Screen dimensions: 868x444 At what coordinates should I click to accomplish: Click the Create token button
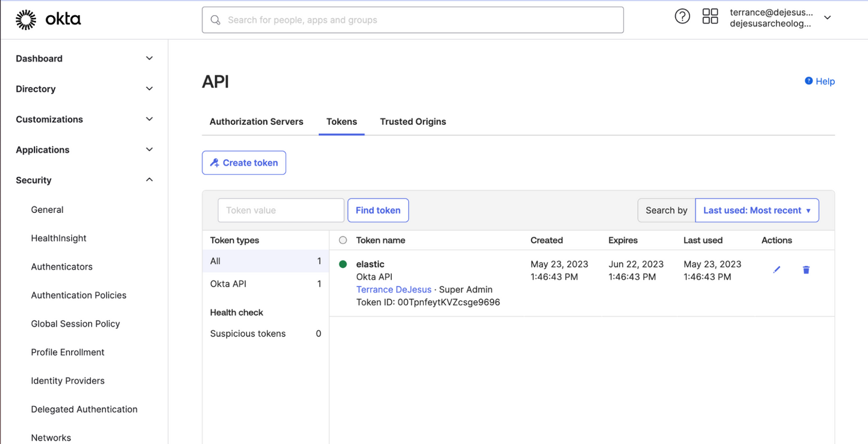coord(244,163)
